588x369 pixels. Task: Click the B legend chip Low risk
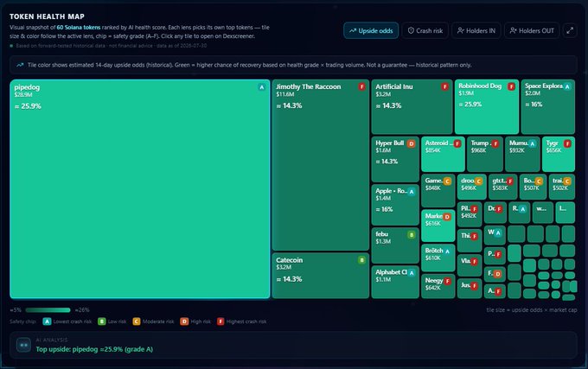pyautogui.click(x=102, y=321)
